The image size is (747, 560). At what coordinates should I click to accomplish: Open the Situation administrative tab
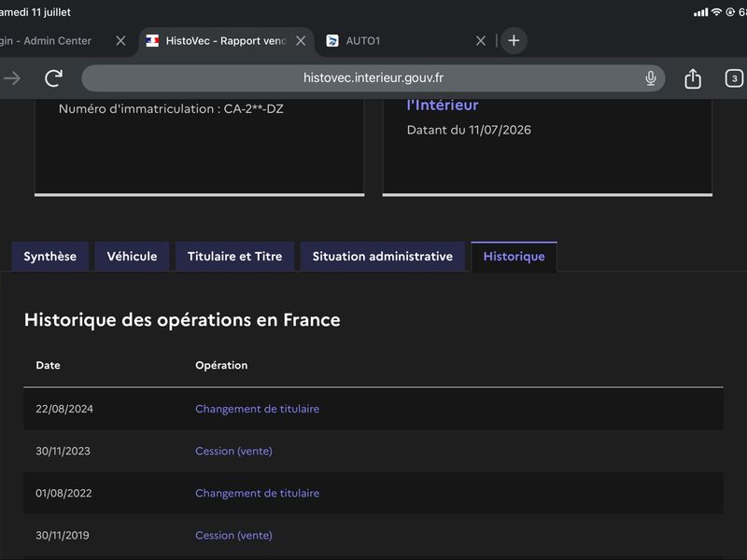383,257
